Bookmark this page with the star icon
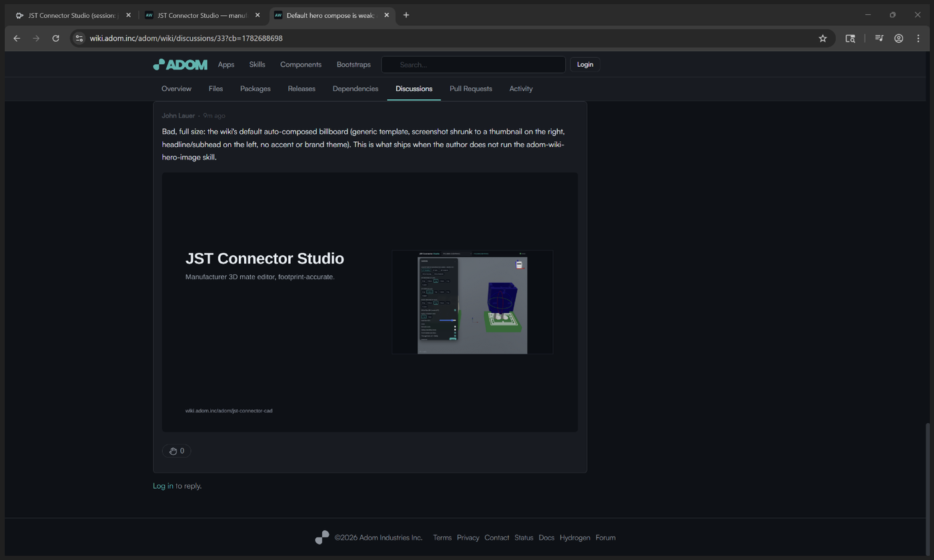Viewport: 934px width, 560px height. pos(823,39)
